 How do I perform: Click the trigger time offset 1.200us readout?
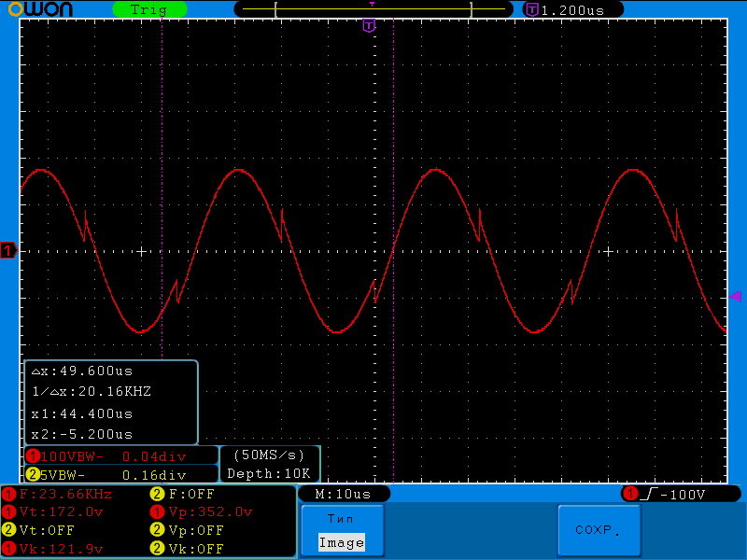[x=571, y=9]
